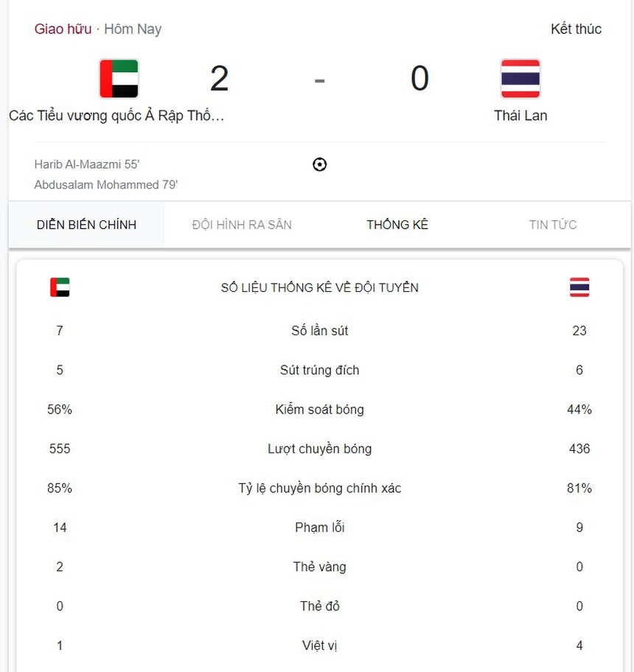Click the Số lần sút stat label
634x672 pixels.
[319, 331]
